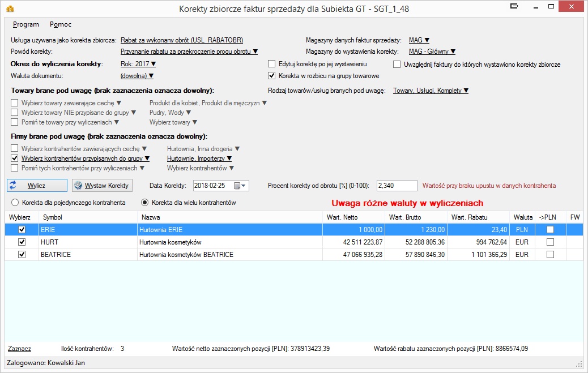Click the Wylicz button
Viewport: 588px width, 373px height.
coord(37,185)
